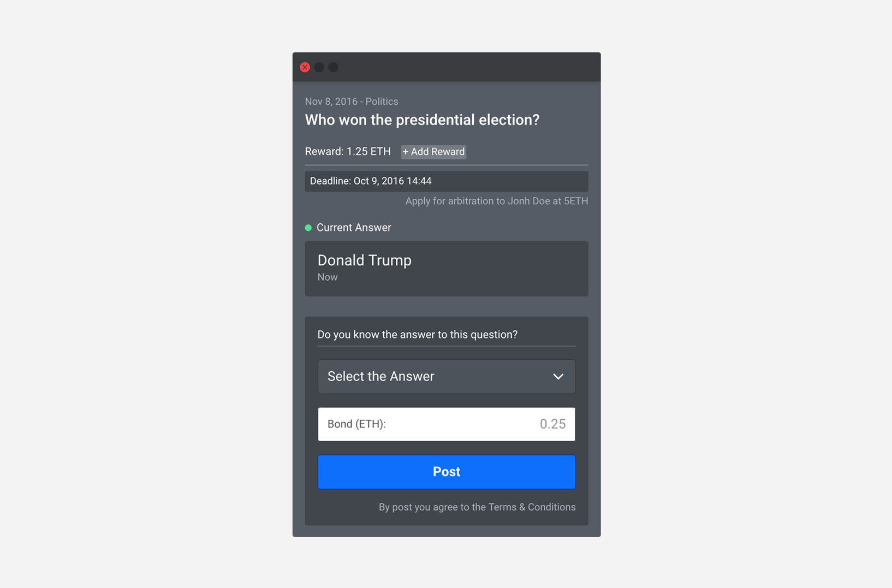Click the Reward: 1.25 ETH label
892x588 pixels.
[348, 152]
